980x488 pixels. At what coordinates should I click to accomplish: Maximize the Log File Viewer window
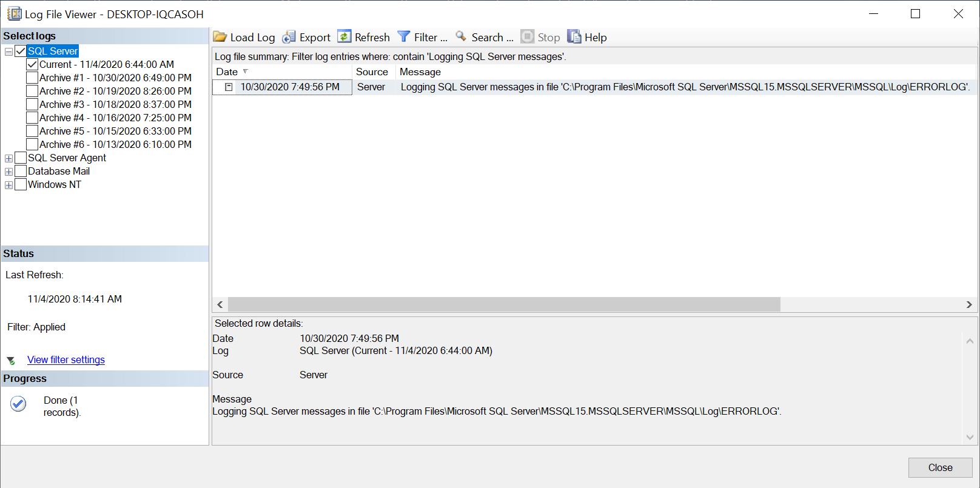click(x=916, y=13)
